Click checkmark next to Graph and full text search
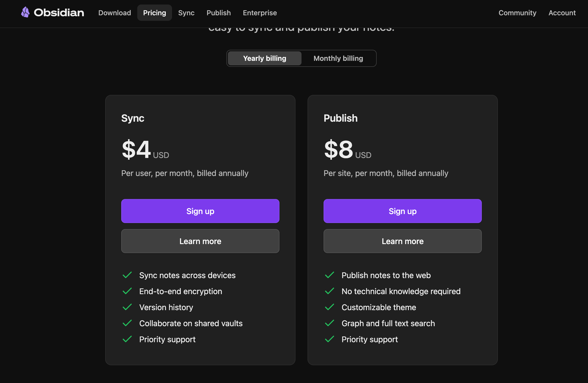 coord(330,323)
